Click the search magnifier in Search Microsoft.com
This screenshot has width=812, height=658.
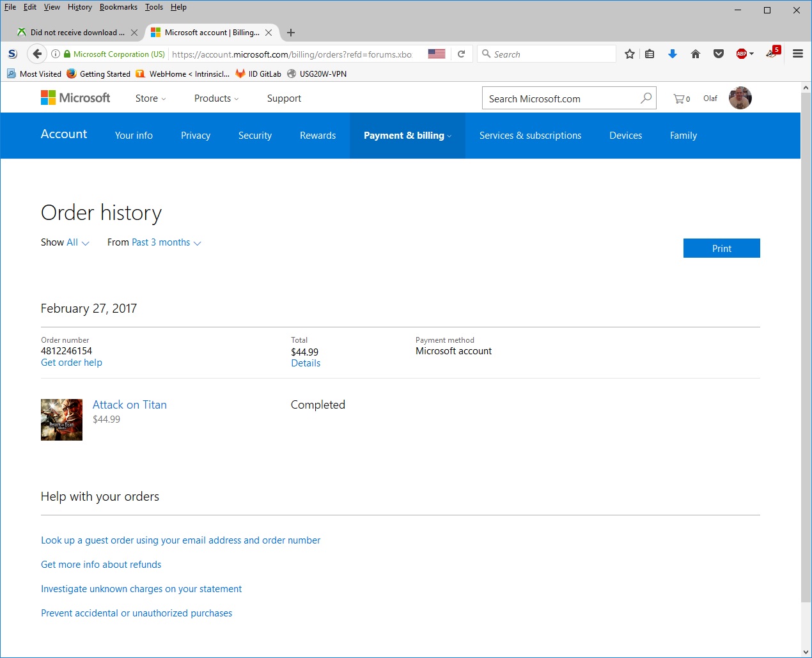pyautogui.click(x=646, y=98)
